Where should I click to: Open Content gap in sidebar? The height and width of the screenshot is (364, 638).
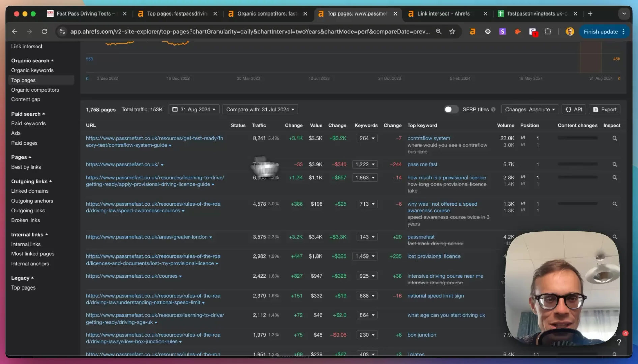(x=26, y=99)
